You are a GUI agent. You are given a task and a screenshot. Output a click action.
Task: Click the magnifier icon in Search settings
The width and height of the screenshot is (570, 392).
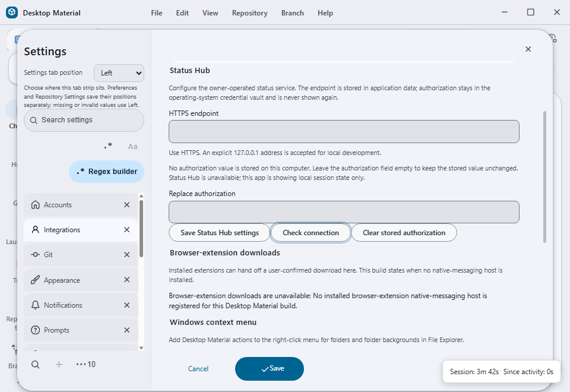[x=33, y=121]
